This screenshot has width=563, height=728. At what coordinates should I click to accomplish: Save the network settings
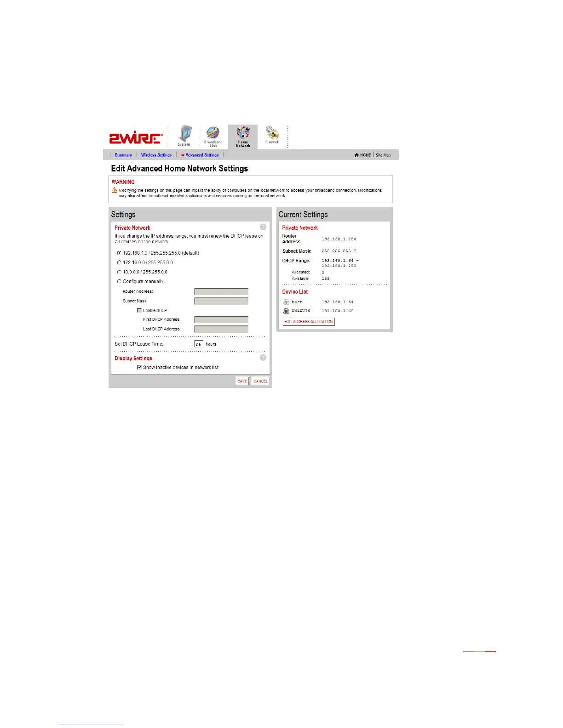(x=242, y=381)
